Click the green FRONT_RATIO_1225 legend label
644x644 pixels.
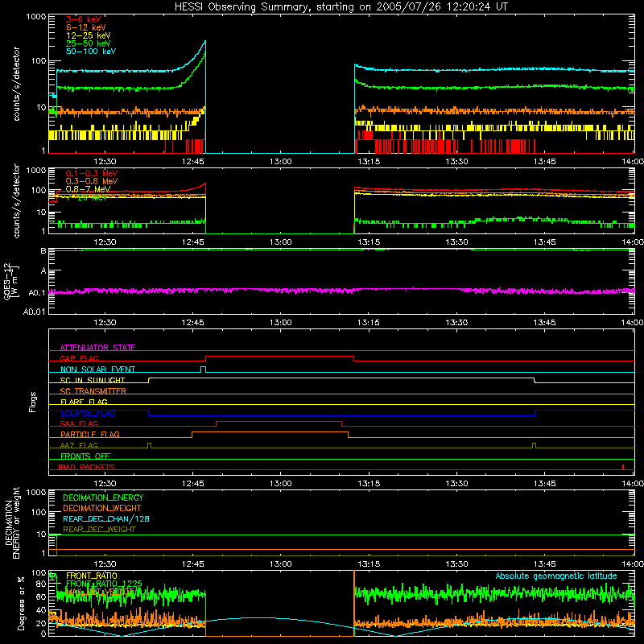pyautogui.click(x=104, y=584)
